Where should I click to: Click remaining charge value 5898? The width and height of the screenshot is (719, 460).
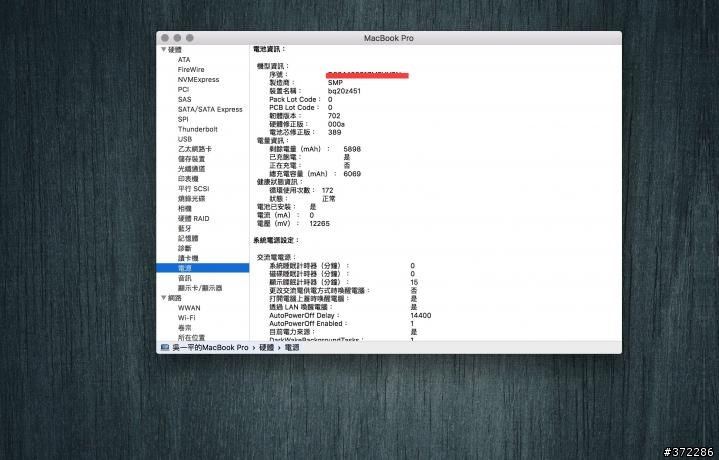352,149
